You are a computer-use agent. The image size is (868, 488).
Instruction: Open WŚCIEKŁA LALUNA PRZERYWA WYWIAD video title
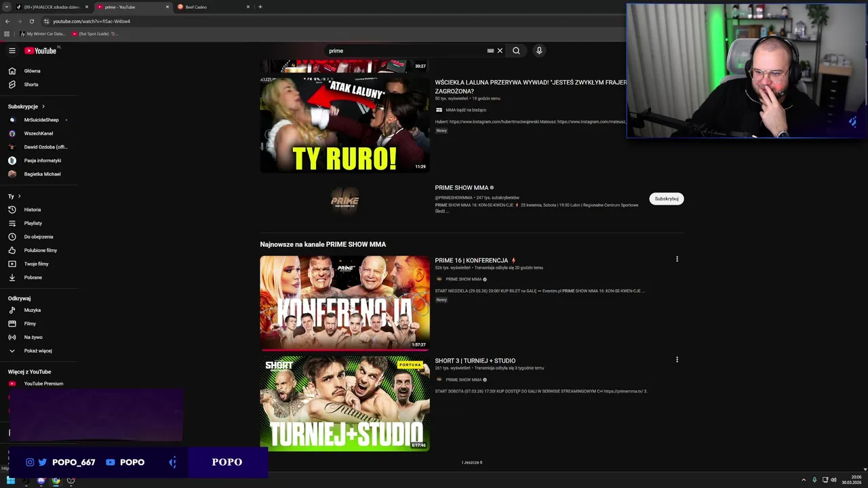point(531,86)
